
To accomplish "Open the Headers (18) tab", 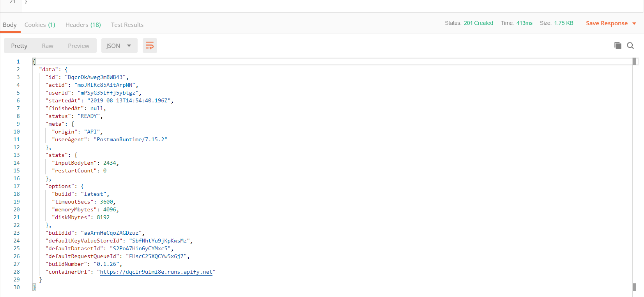I will (x=83, y=25).
